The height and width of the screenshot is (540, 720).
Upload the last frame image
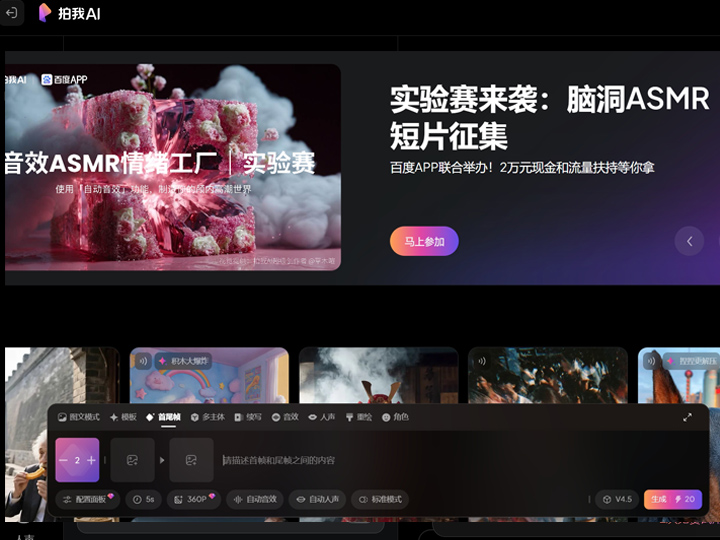[x=191, y=460]
